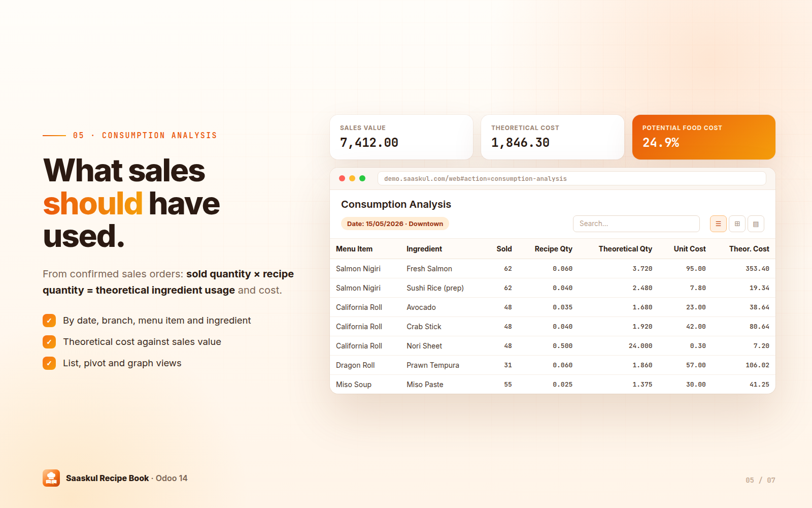Click the 'Consumption Analysis' page title

coord(396,204)
